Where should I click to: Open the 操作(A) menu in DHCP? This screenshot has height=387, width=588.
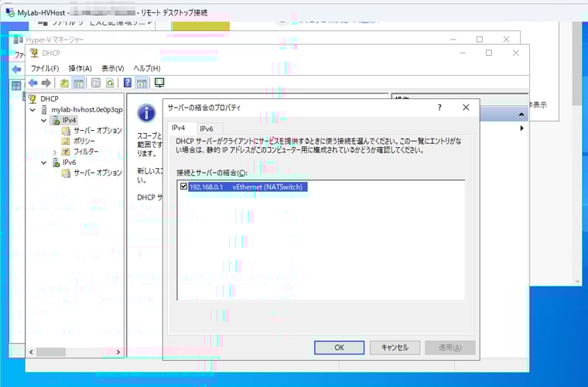tap(80, 69)
